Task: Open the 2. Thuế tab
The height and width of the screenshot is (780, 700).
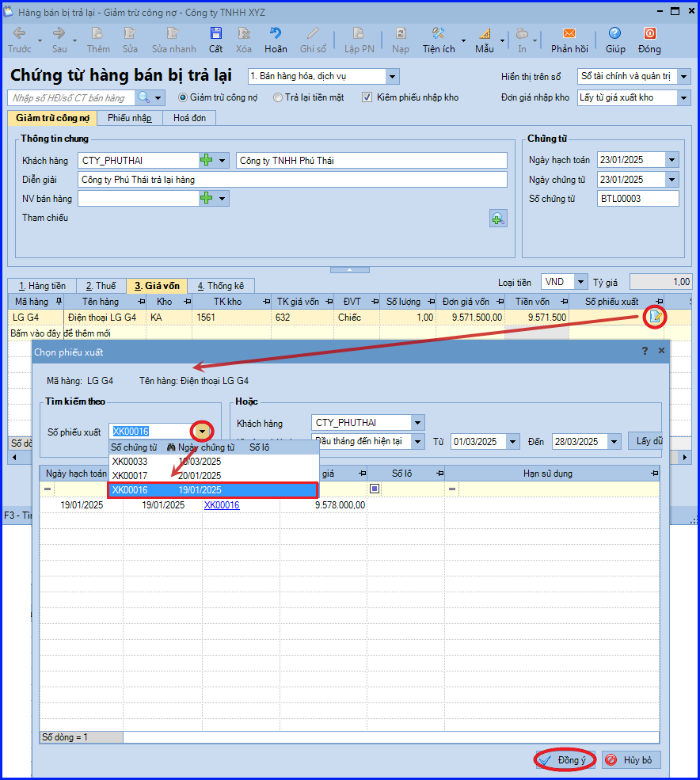Action: tap(101, 286)
